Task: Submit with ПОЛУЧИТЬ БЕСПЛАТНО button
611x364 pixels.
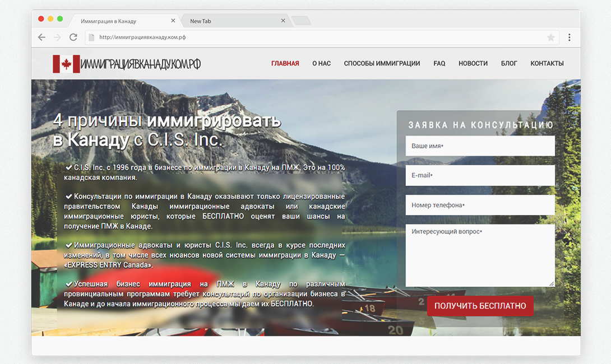Action: coord(480,306)
